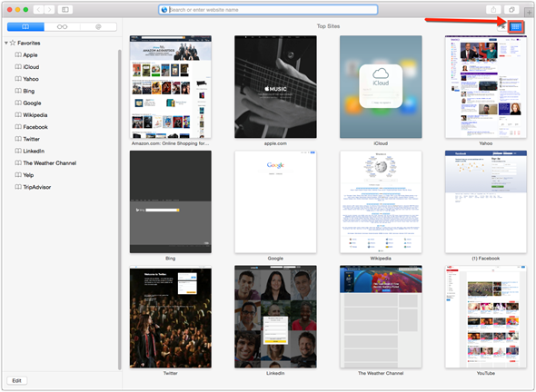This screenshot has width=536, height=392.
Task: Open a new tab with plus button
Action: (529, 13)
